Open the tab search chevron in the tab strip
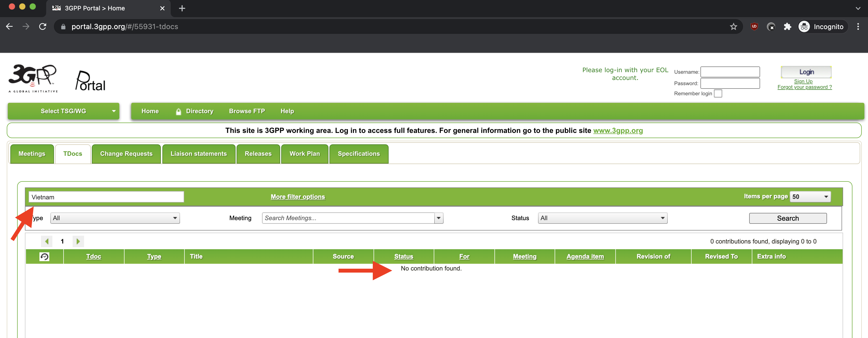 858,8
